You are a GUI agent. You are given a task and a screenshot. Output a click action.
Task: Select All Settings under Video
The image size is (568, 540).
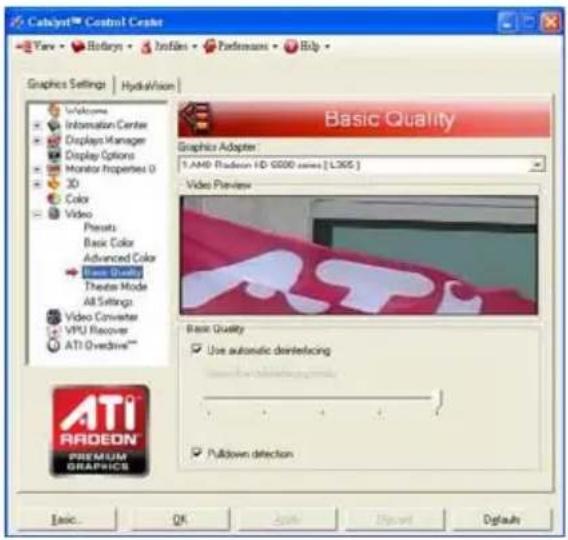point(108,301)
